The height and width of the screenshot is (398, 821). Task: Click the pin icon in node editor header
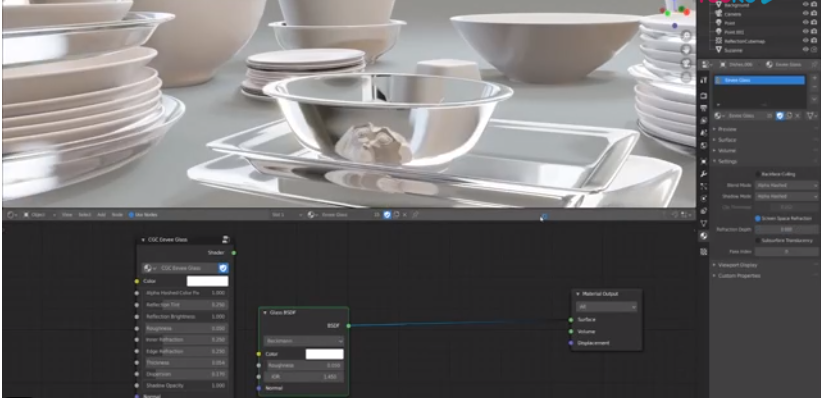pos(415,215)
